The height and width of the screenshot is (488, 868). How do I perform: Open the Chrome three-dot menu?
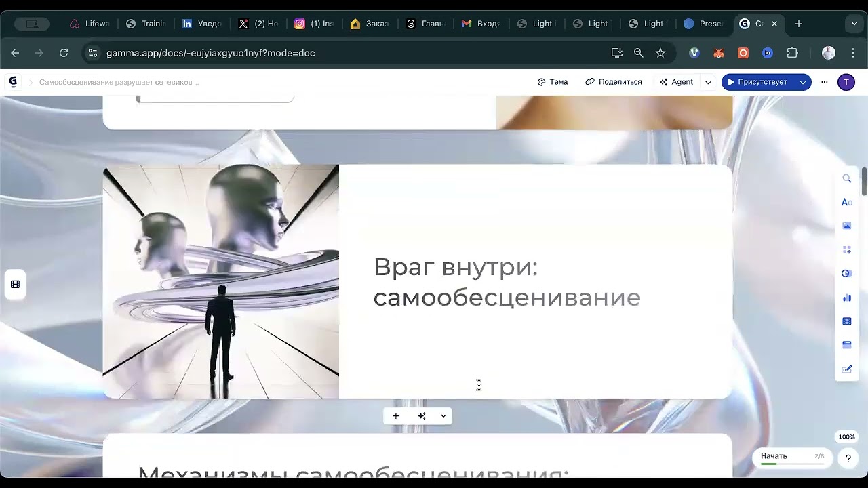853,53
